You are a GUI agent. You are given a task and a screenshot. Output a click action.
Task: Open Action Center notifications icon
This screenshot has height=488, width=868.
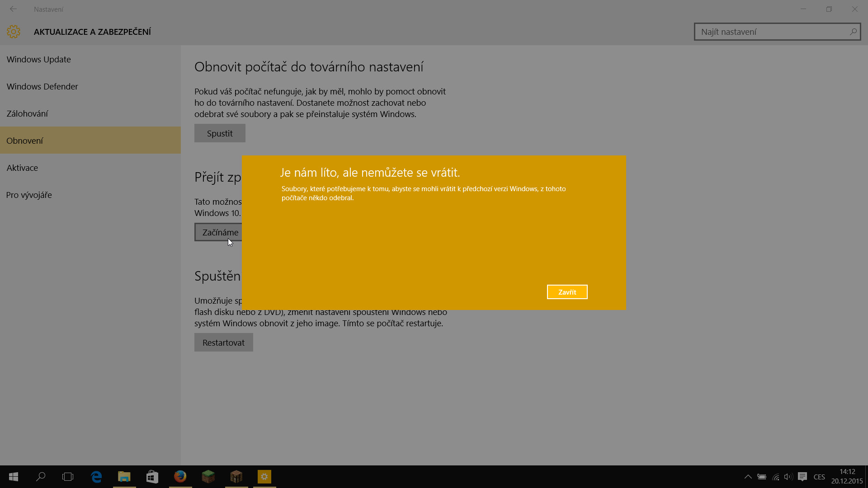(802, 477)
